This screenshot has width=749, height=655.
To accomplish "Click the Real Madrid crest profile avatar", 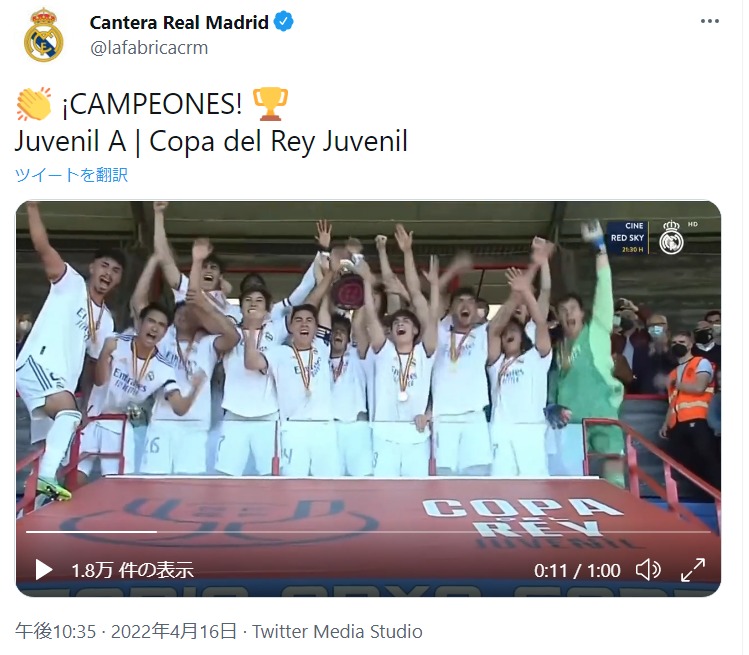I will 43,35.
